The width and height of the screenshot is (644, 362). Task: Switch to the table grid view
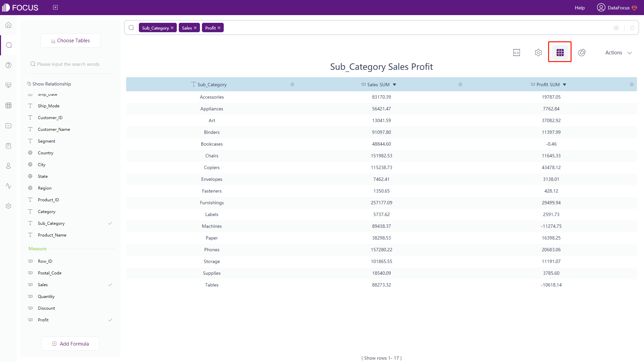click(x=560, y=52)
